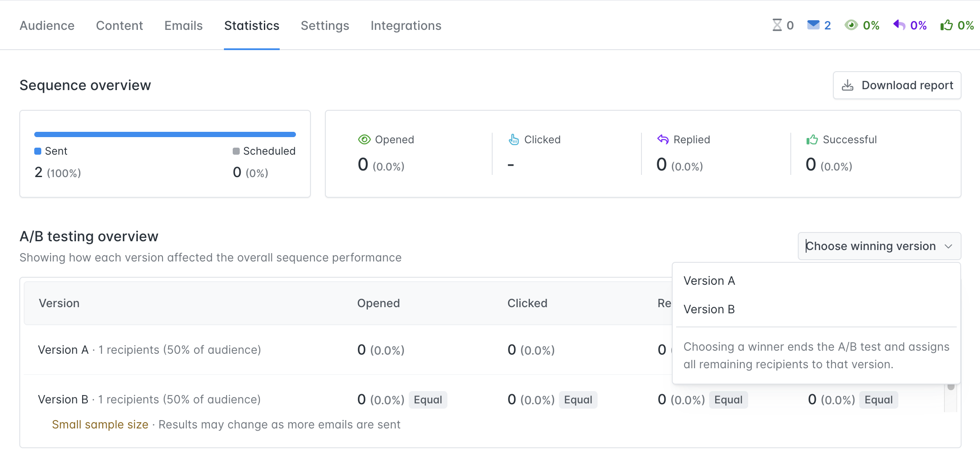Go to the Integrations tab

406,25
